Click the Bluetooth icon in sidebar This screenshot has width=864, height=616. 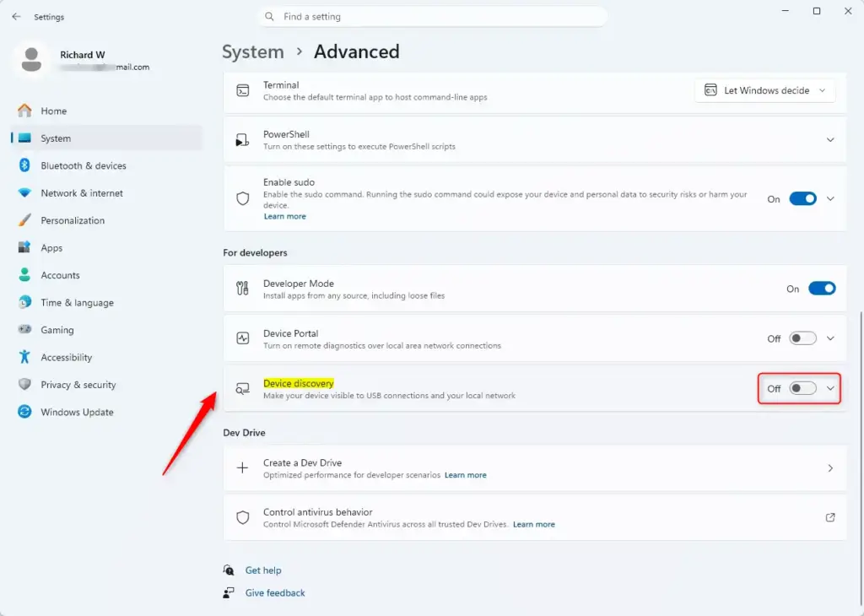click(x=24, y=165)
